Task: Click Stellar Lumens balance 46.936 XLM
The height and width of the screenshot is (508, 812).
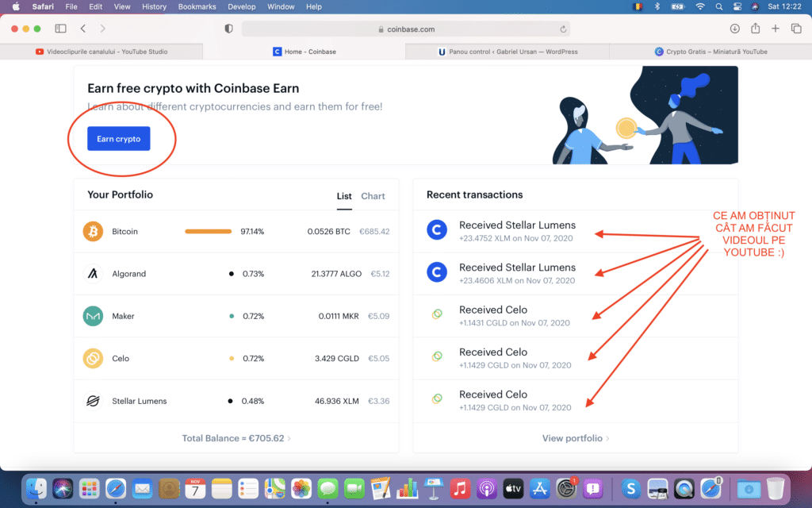Action: tap(336, 401)
